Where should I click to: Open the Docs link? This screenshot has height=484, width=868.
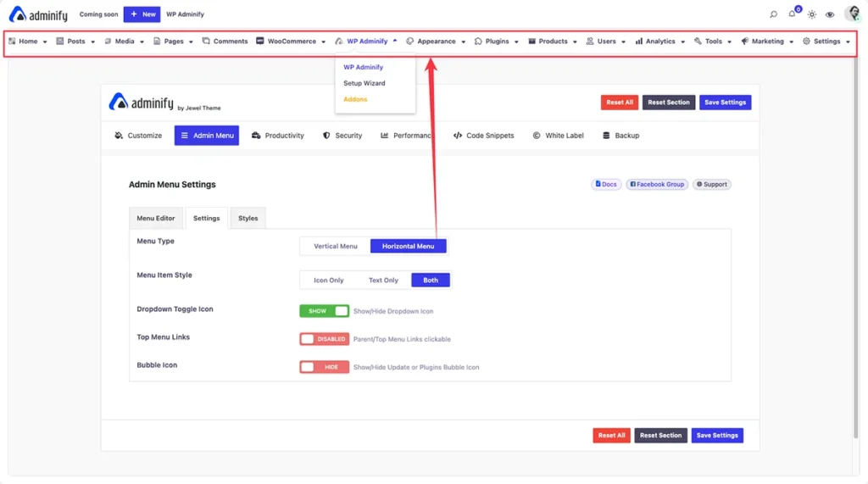tap(606, 185)
